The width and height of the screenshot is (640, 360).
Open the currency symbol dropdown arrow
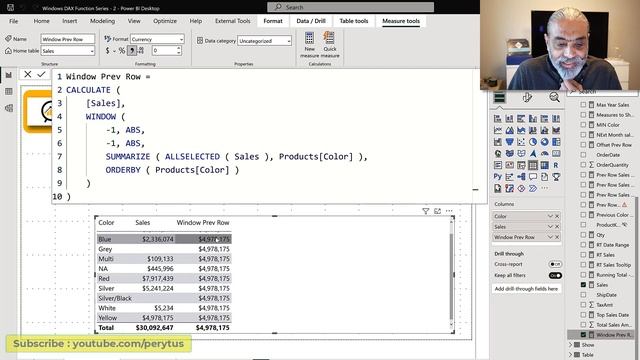[x=114, y=51]
